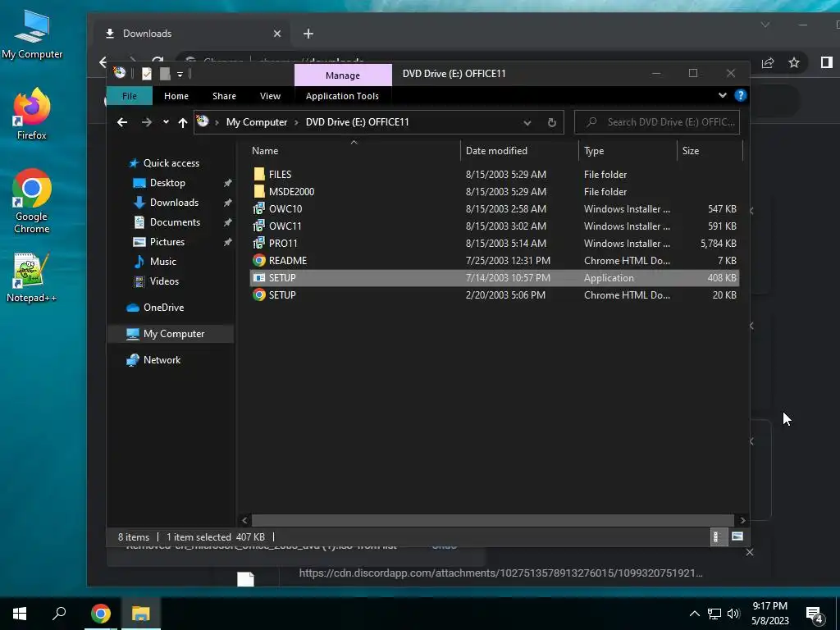
Task: Open the Share ribbon tab
Action: (x=224, y=96)
